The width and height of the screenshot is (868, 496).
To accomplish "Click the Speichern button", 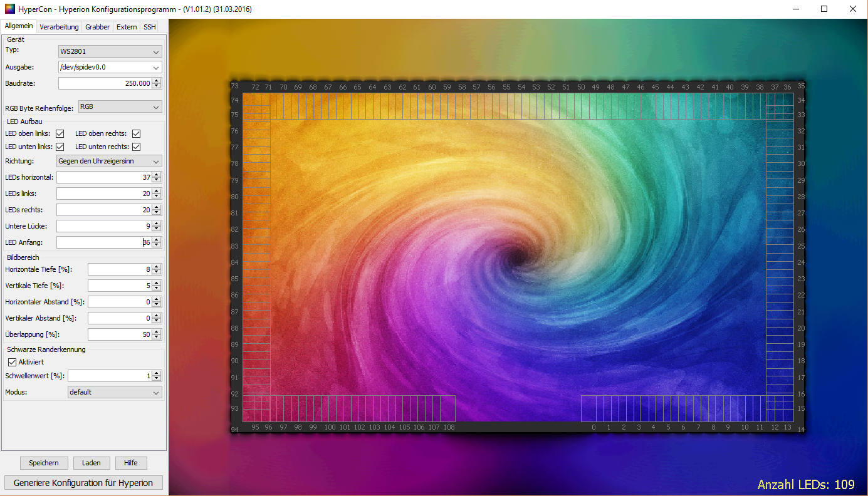I will 44,463.
